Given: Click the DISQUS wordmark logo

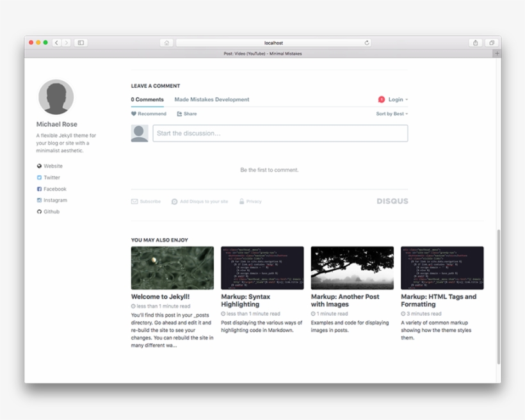Looking at the screenshot, I should (393, 201).
